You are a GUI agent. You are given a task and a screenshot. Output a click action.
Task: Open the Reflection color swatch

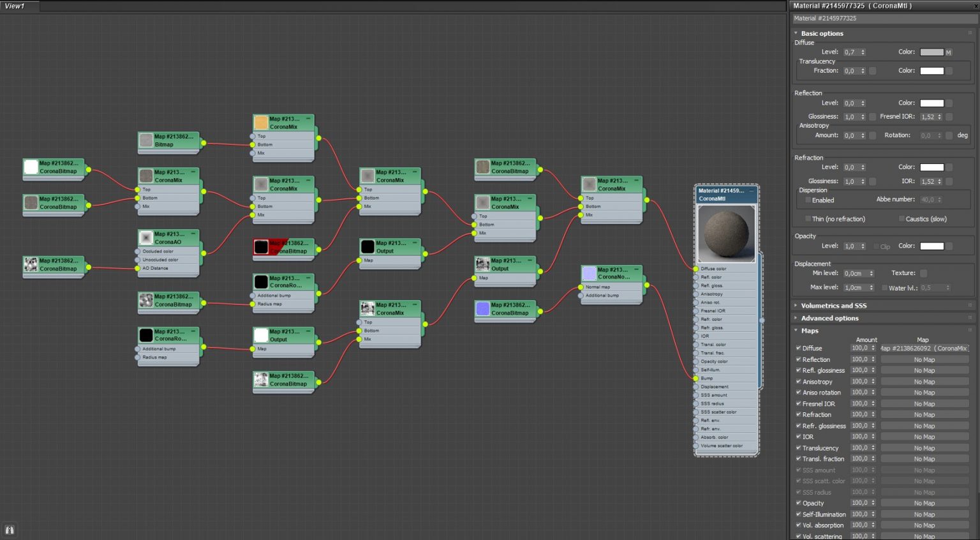click(932, 103)
